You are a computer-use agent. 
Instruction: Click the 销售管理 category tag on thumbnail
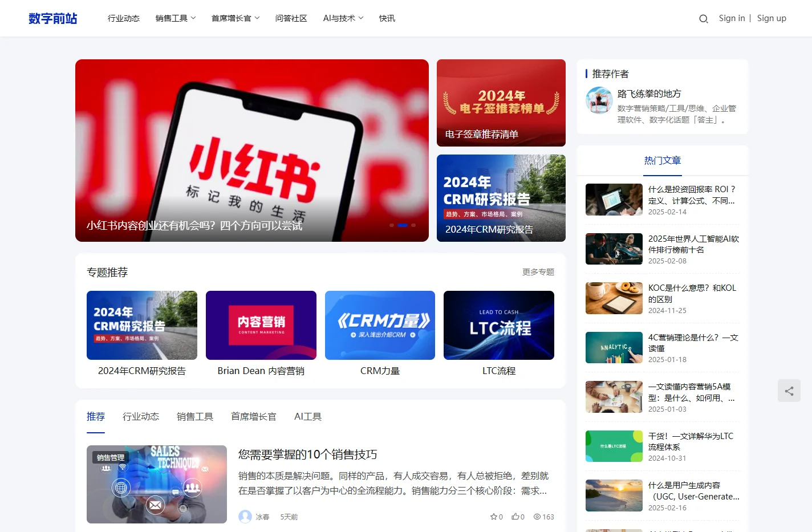[x=111, y=457]
